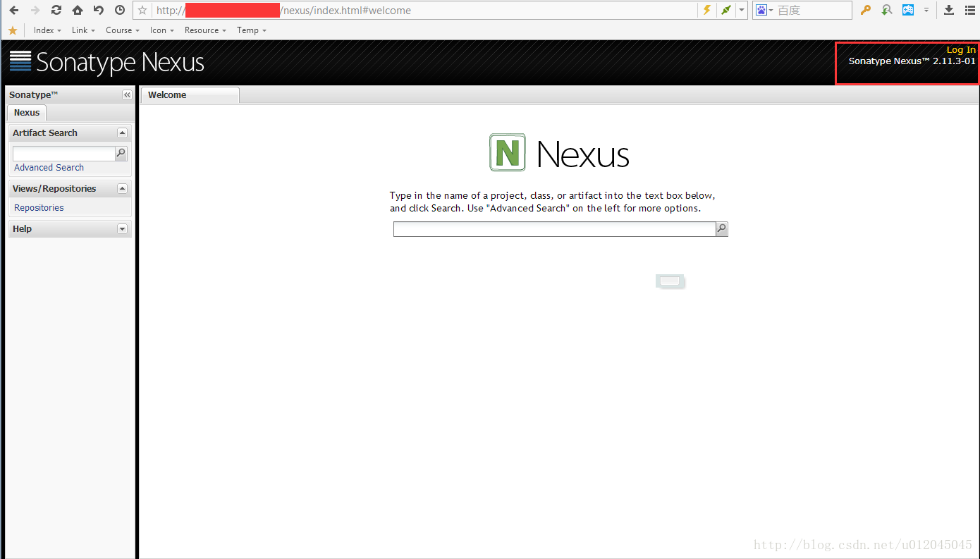Collapse the Views/Repositories panel
The width and height of the screenshot is (980, 559).
coord(122,188)
